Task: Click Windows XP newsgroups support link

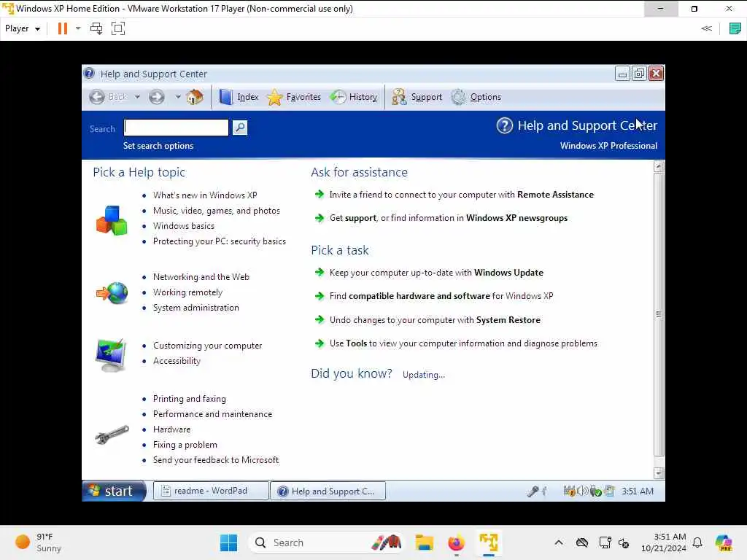Action: click(516, 218)
